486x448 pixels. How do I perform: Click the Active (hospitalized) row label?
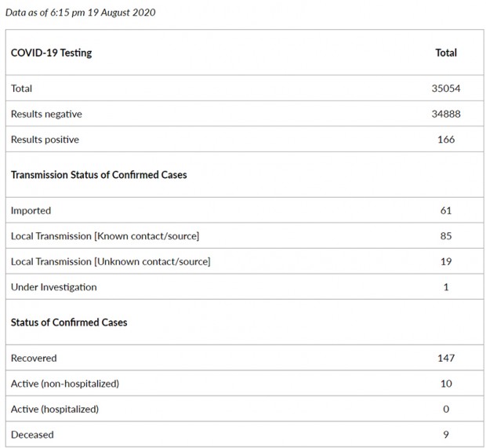pyautogui.click(x=55, y=409)
